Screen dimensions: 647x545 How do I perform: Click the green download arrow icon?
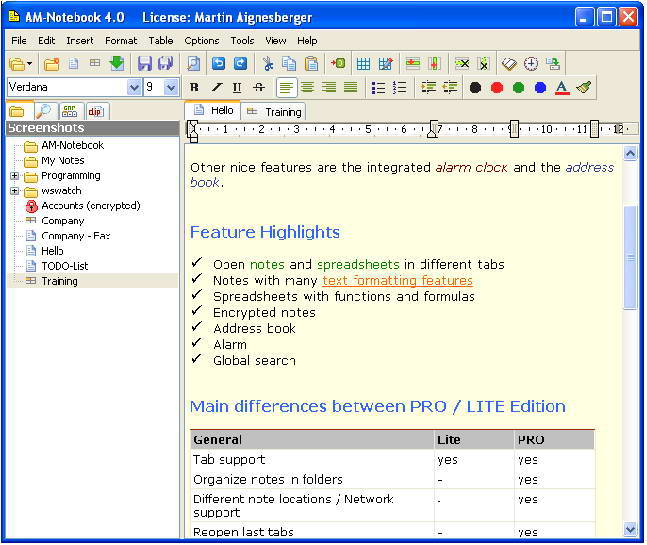117,63
